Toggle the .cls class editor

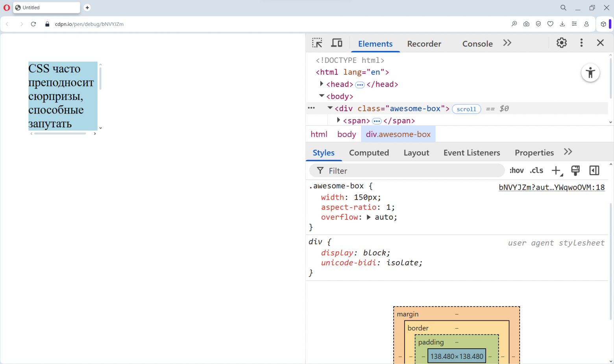point(536,171)
